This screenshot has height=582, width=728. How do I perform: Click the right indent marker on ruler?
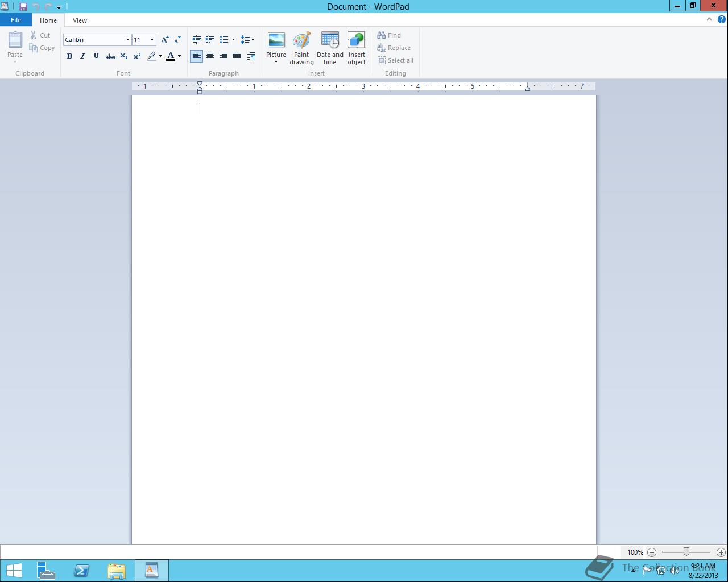click(527, 88)
